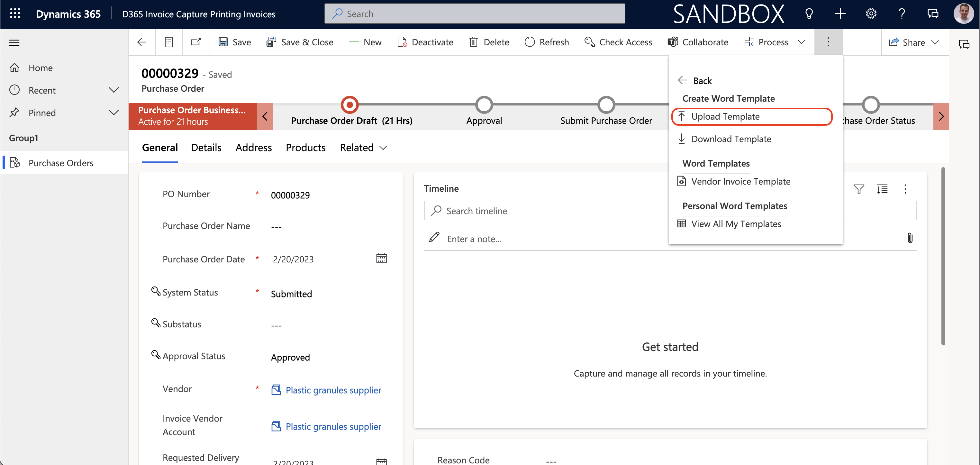Expand the Related dropdown tab
The image size is (980, 465).
coord(363,148)
